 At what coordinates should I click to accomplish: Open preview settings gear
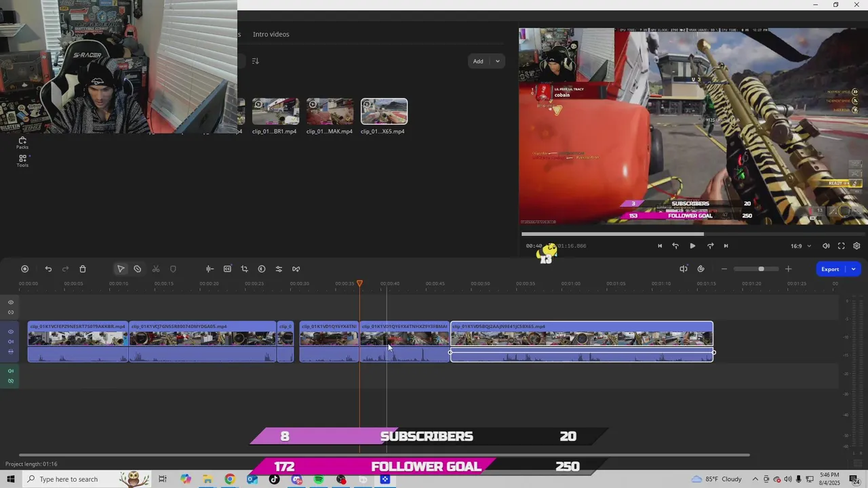tap(856, 246)
